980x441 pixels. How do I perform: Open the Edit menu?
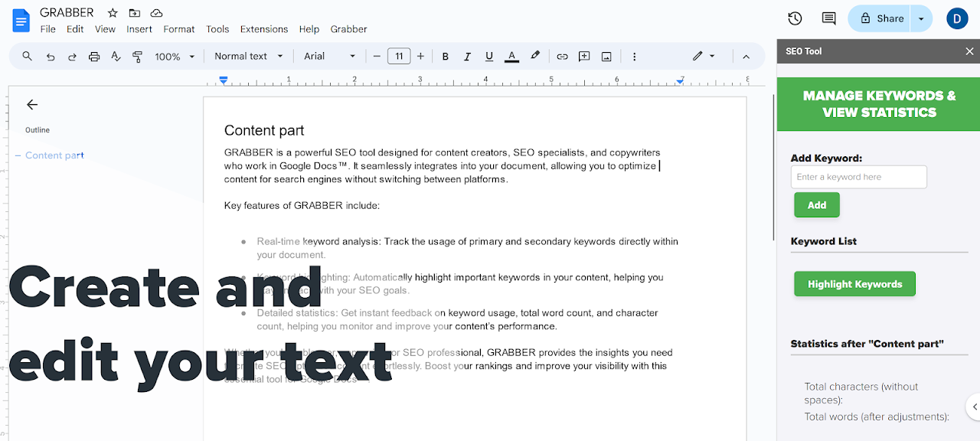[x=75, y=29]
